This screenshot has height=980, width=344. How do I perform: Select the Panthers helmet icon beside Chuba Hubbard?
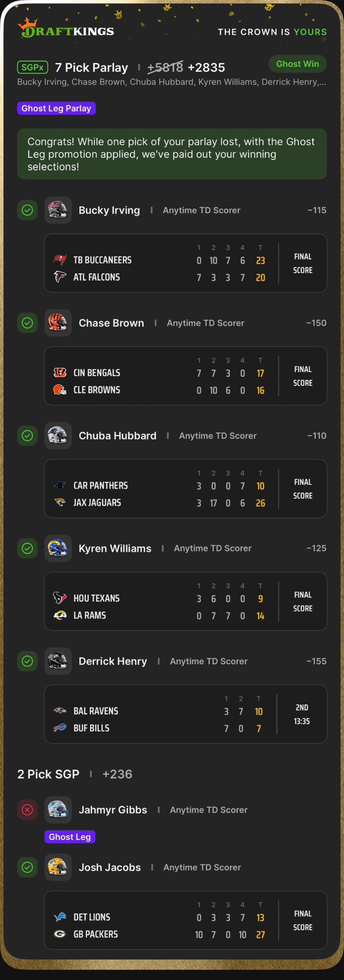point(58,436)
